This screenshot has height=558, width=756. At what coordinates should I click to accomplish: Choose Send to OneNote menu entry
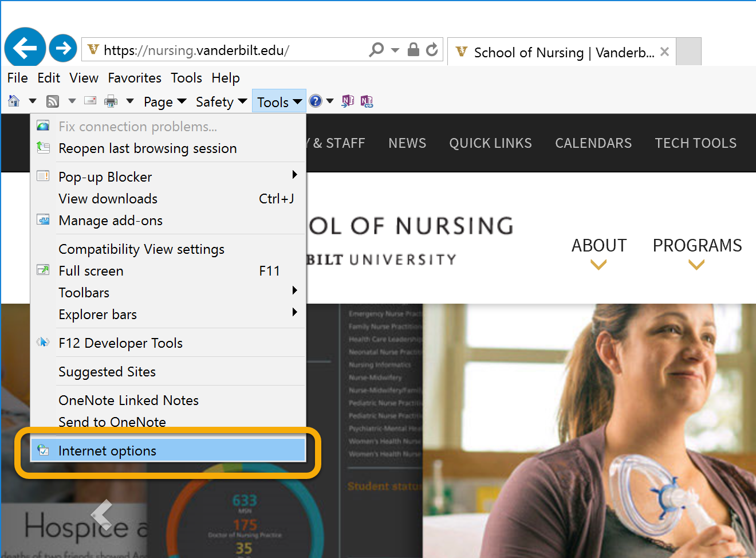pos(168,422)
